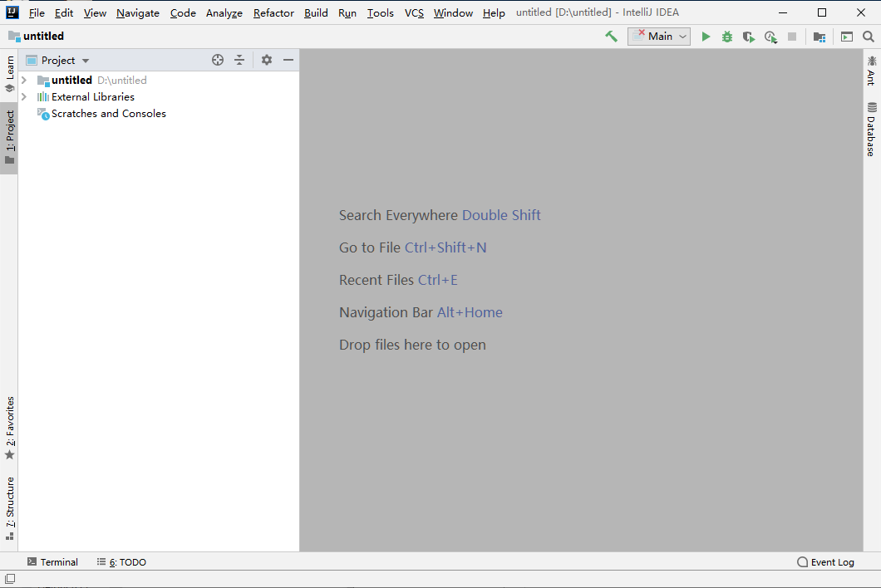The width and height of the screenshot is (881, 588).
Task: Locate current file with crosshair icon
Action: pyautogui.click(x=218, y=60)
